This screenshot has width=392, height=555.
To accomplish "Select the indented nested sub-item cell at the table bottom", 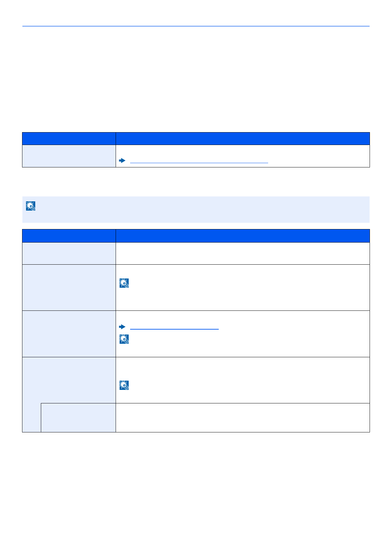I will [78, 417].
